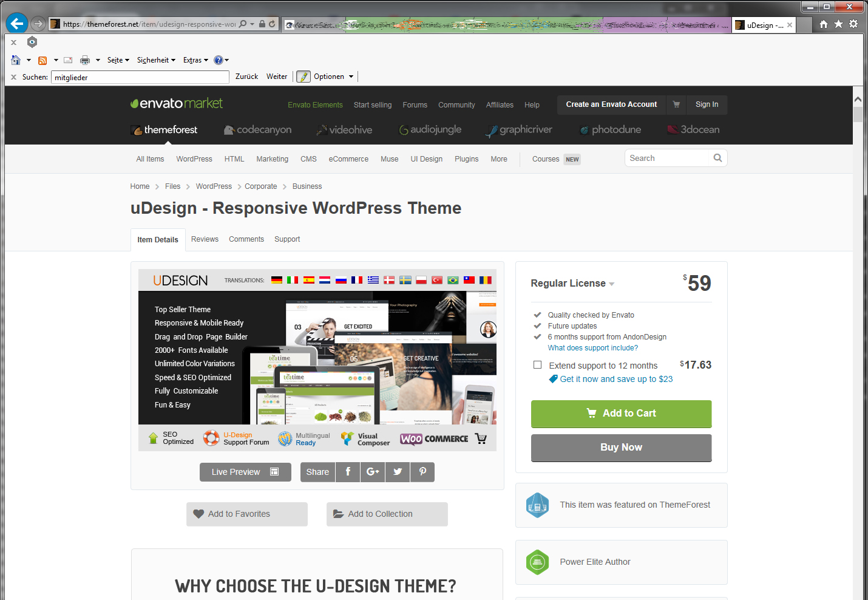Click Add to Favorites button
Image resolution: width=868 pixels, height=600 pixels.
pos(247,514)
